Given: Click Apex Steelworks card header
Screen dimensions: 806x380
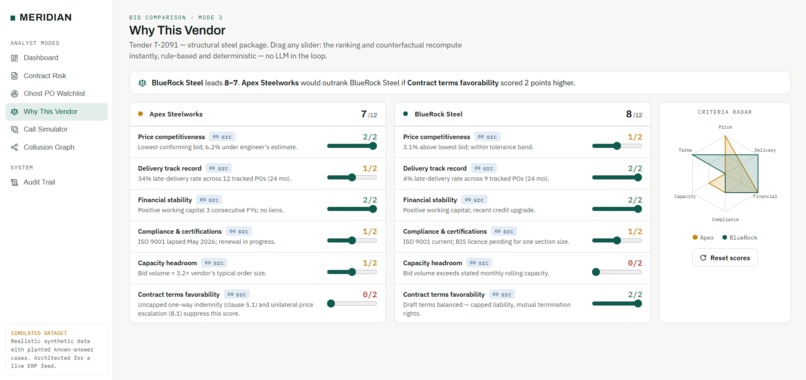Looking at the screenshot, I should 258,114.
